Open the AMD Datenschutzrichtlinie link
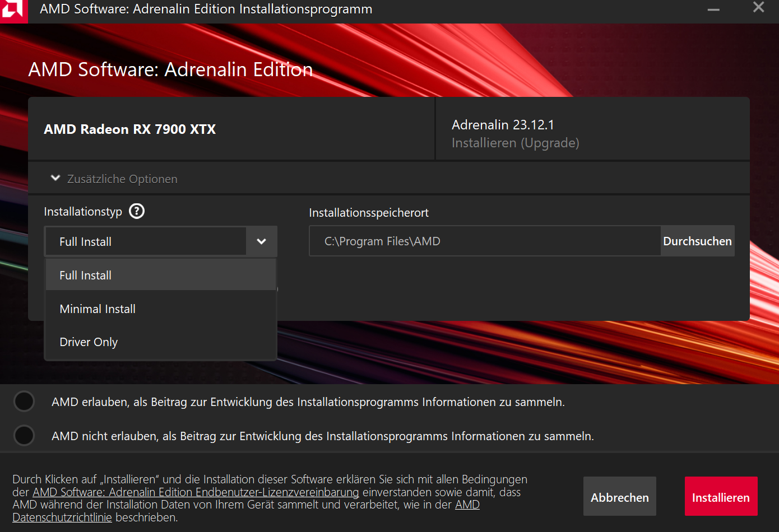779x532 pixels. click(62, 517)
